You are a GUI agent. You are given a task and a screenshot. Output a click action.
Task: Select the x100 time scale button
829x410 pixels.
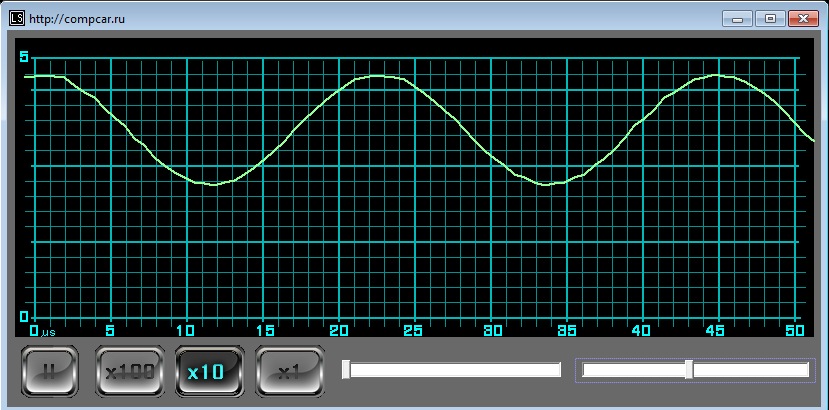tap(129, 371)
